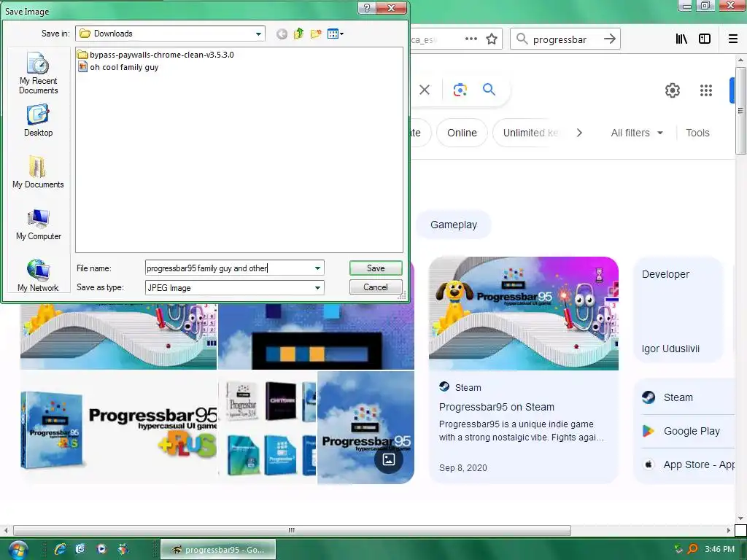Expand the All filters dropdown
747x560 pixels.
[x=637, y=133]
